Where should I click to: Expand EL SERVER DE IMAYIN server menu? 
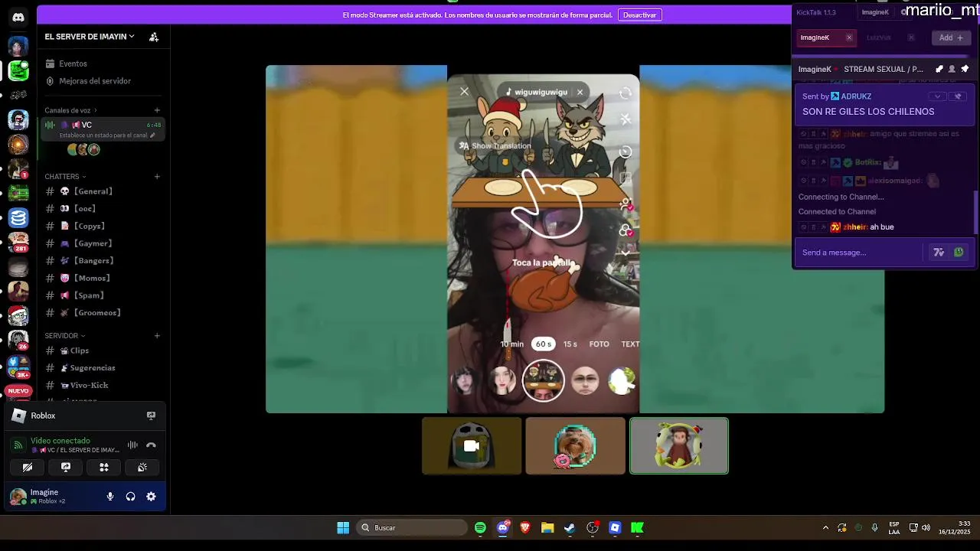(x=90, y=37)
